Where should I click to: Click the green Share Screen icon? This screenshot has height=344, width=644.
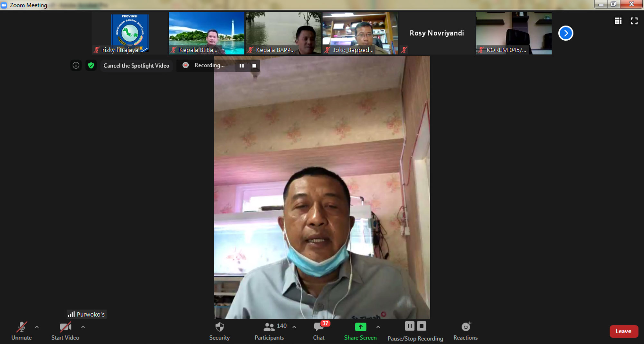pos(360,327)
